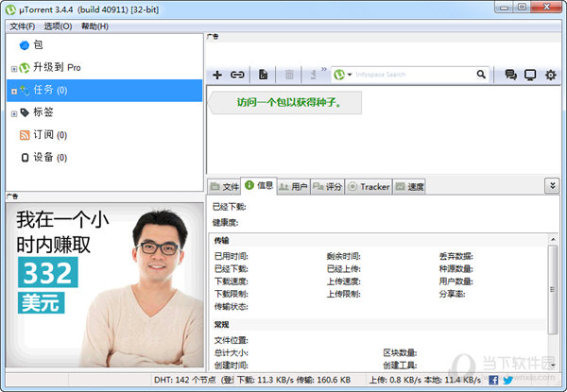This screenshot has width=567, height=392.
Task: Click the Remove torrent trash icon
Action: (x=289, y=75)
